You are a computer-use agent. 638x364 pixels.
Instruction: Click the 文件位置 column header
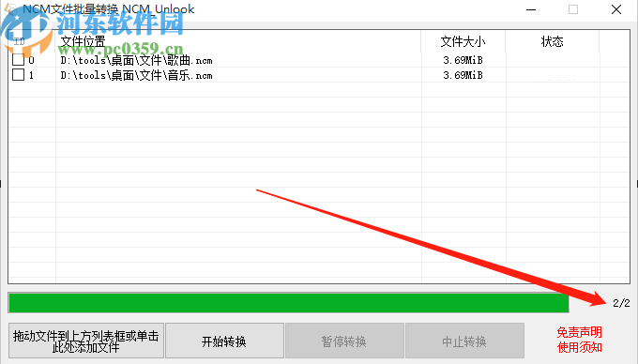[238, 41]
